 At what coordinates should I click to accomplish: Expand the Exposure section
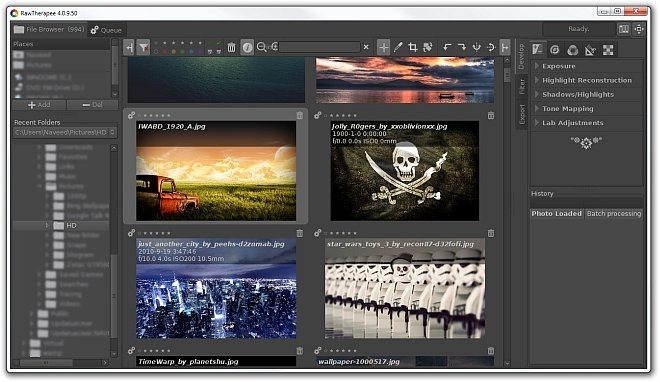[587, 66]
